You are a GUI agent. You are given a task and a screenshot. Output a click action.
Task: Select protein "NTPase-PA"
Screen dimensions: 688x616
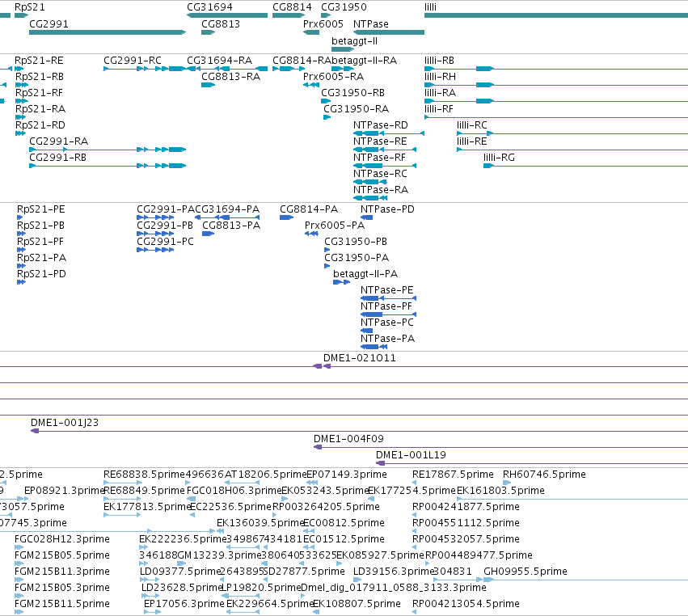(x=388, y=340)
